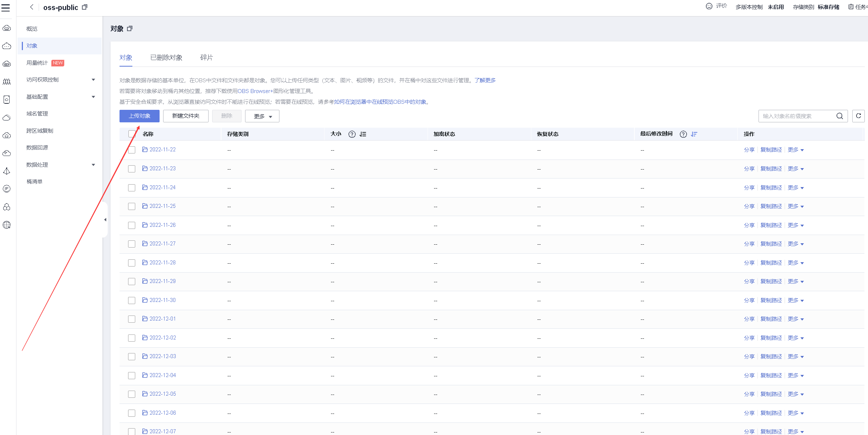Viewport: 868px width, 435px height.
Task: Click the size column sort icon
Action: 363,134
